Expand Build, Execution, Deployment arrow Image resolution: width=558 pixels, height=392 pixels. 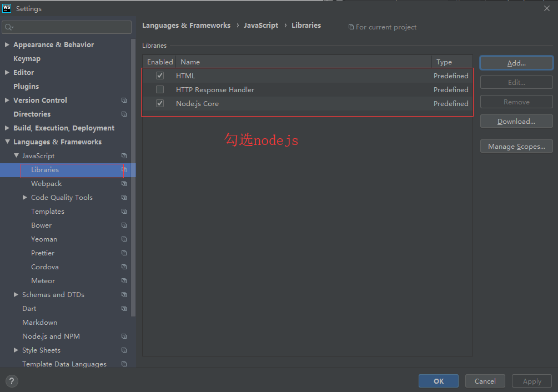click(x=7, y=128)
